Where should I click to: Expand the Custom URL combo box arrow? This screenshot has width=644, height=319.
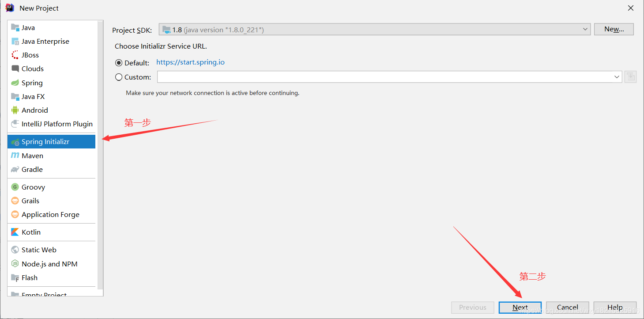point(617,77)
